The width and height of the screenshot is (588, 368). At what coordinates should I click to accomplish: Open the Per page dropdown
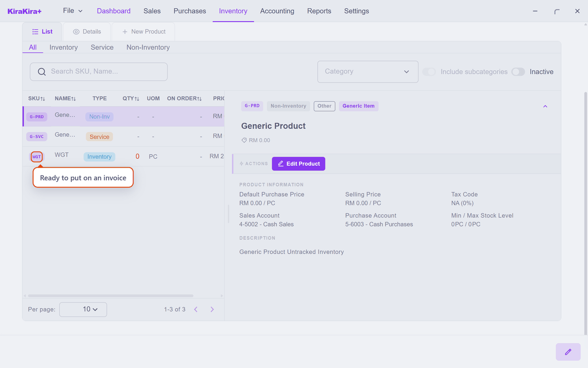(x=83, y=310)
